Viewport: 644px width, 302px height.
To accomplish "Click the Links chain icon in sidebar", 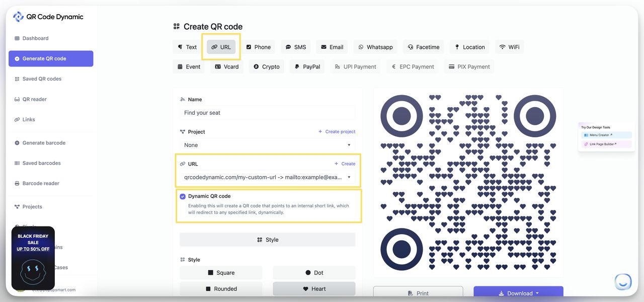I will 17,119.
